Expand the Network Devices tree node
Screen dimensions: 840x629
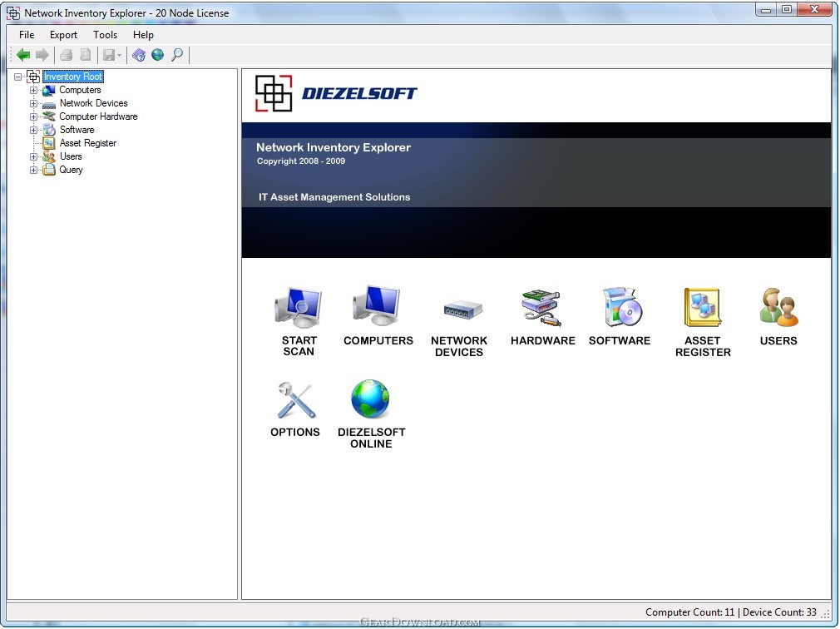(x=33, y=103)
